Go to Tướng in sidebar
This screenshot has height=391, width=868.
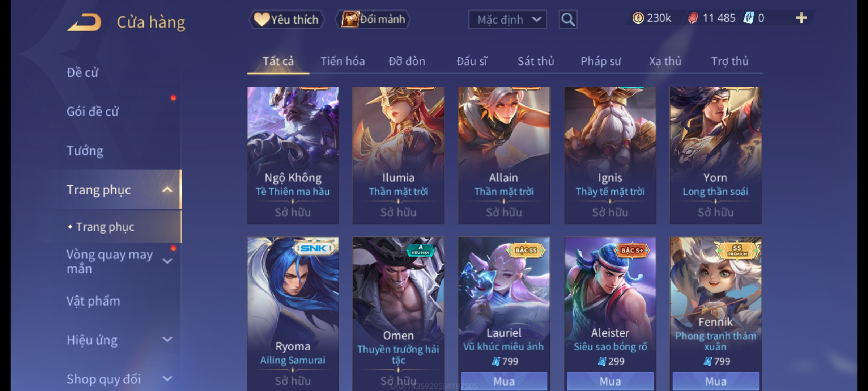(x=85, y=151)
